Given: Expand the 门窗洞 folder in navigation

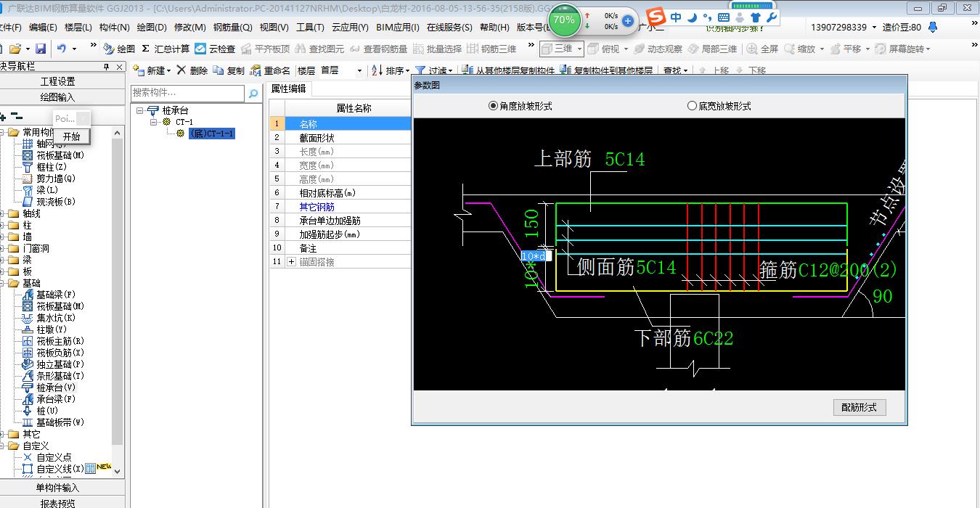Looking at the screenshot, I should [3, 248].
